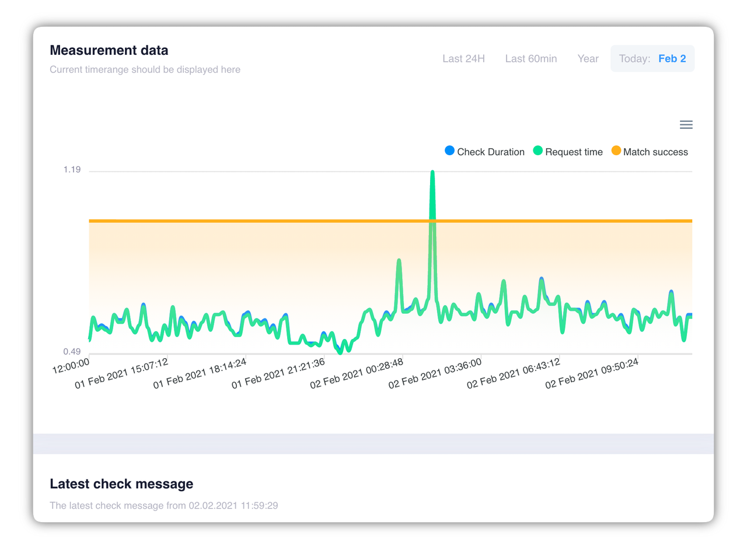The image size is (747, 560).
Task: Select the Last 60min time range
Action: [x=530, y=59]
